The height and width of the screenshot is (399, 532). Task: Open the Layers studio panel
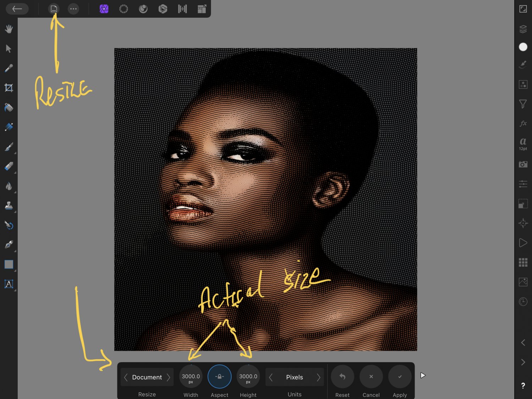[523, 29]
